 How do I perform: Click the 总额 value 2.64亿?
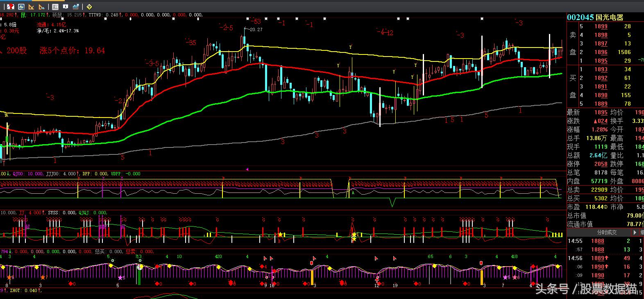(x=599, y=155)
